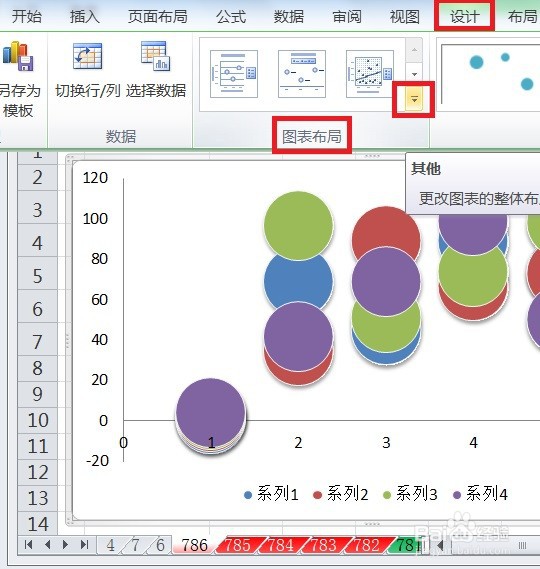540x569 pixels.
Task: Select the red bubble above x-axis 3
Action: (x=386, y=228)
